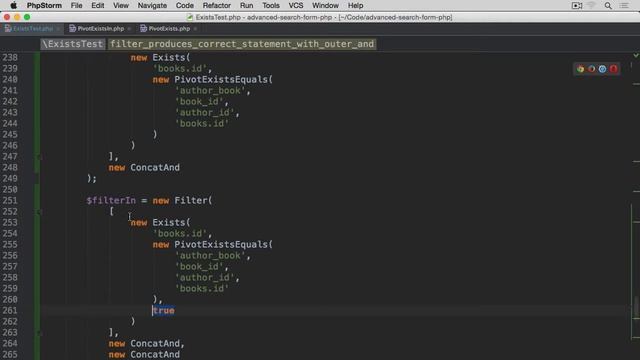Close the ExistsTest.php tab
This screenshot has height=360, width=640.
(58, 29)
